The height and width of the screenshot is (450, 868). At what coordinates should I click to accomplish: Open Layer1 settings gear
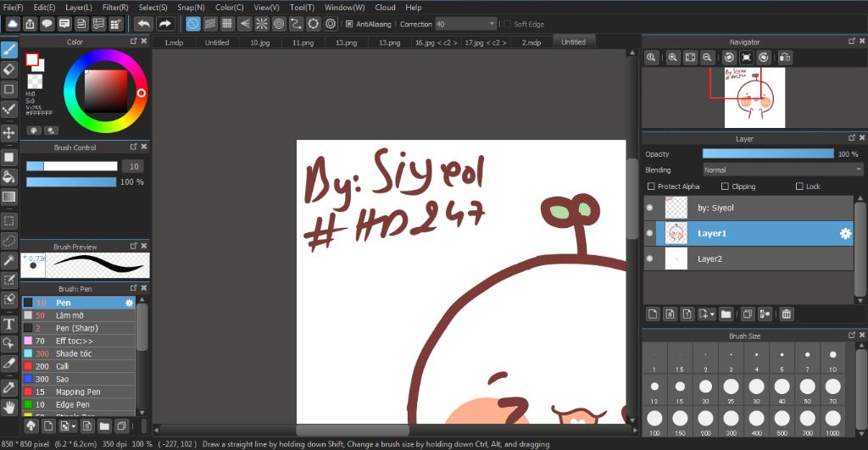point(845,234)
